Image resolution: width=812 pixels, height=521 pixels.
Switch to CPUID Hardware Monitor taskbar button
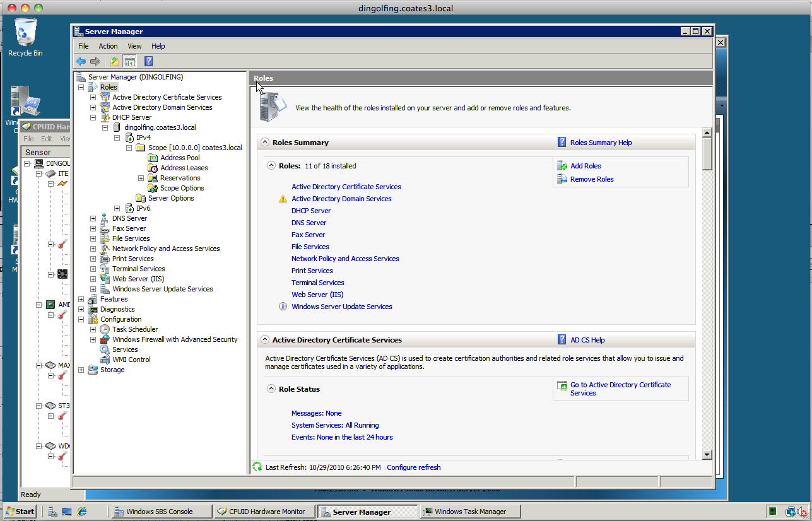[x=264, y=512]
